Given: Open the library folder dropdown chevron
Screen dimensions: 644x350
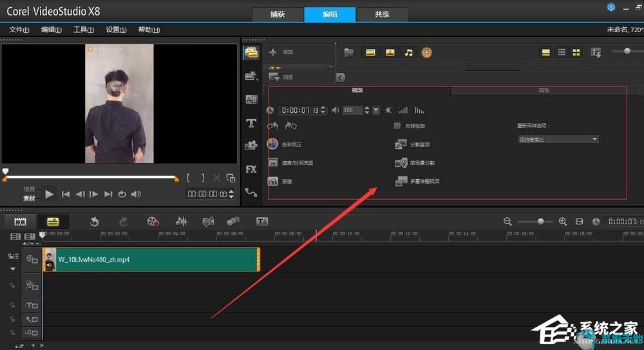Looking at the screenshot, I should coord(331,66).
